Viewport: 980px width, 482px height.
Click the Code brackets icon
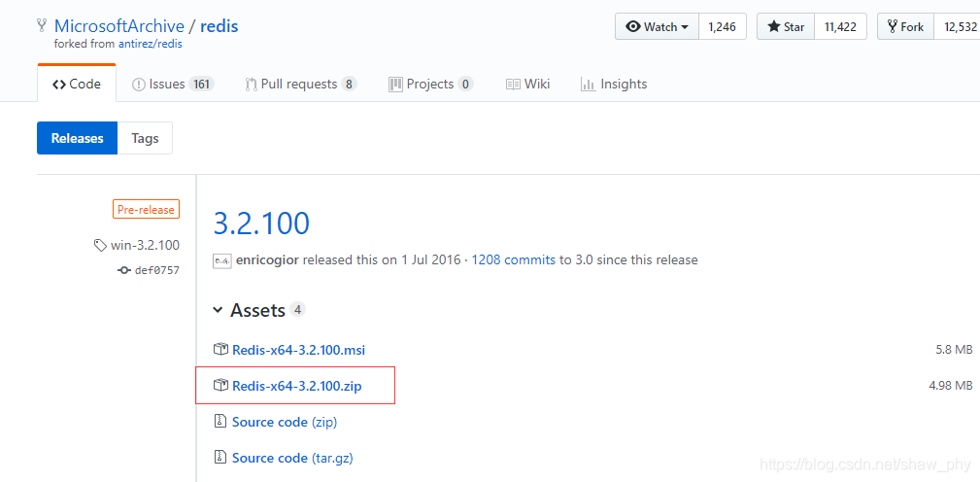(59, 85)
